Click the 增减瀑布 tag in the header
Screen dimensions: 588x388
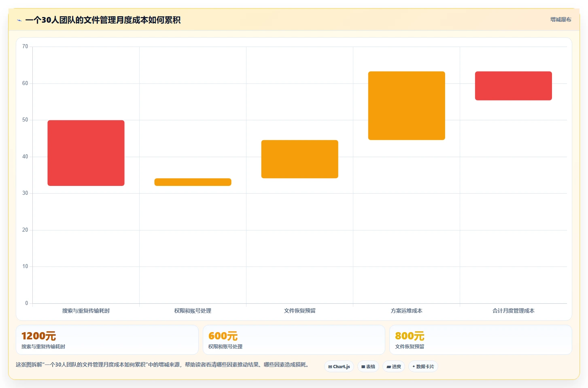pos(560,19)
